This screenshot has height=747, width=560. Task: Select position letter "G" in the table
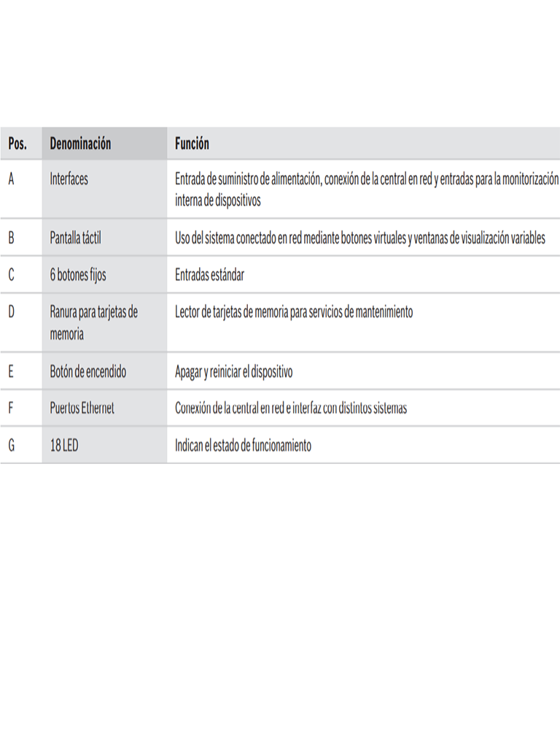(x=11, y=445)
